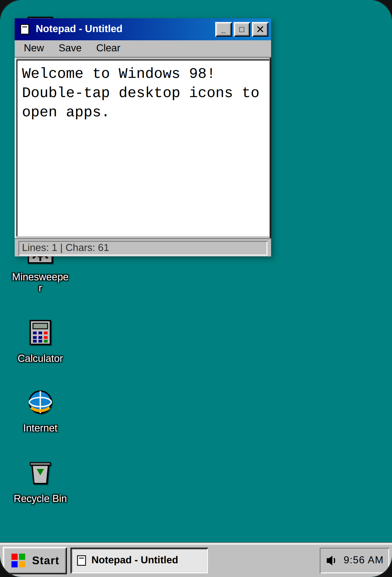Click the Windows logo on Start button
The width and height of the screenshot is (392, 577).
pyautogui.click(x=18, y=561)
